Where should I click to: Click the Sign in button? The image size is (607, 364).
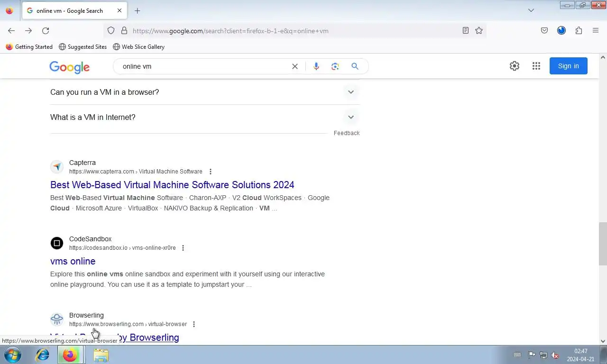(x=569, y=66)
